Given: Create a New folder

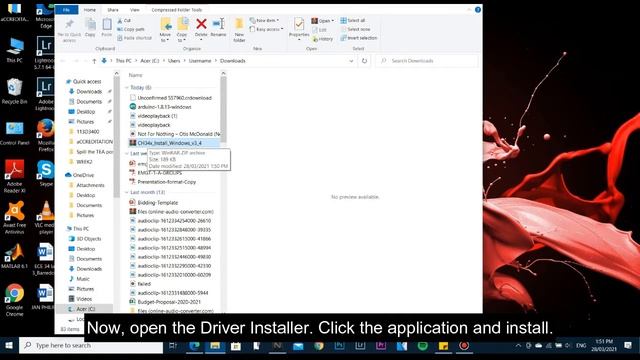Looking at the screenshot, I should coord(239,30).
